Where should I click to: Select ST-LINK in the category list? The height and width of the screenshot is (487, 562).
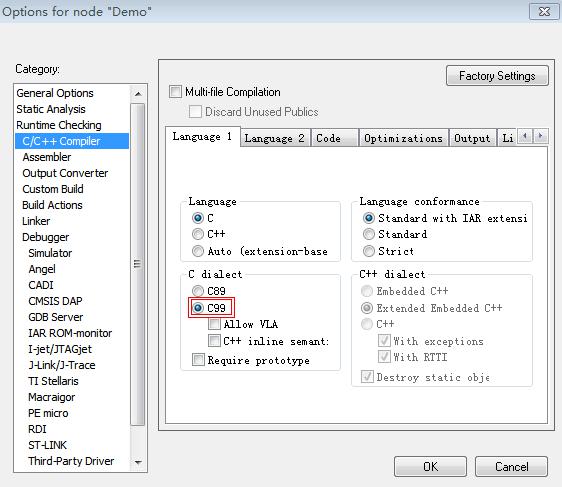(47, 445)
